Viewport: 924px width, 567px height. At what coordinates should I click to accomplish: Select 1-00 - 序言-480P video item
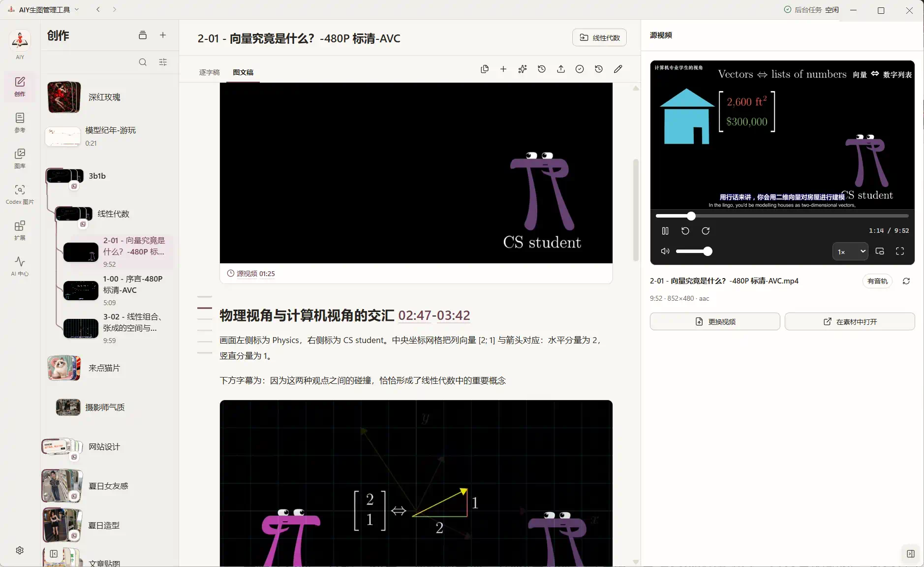coord(117,290)
